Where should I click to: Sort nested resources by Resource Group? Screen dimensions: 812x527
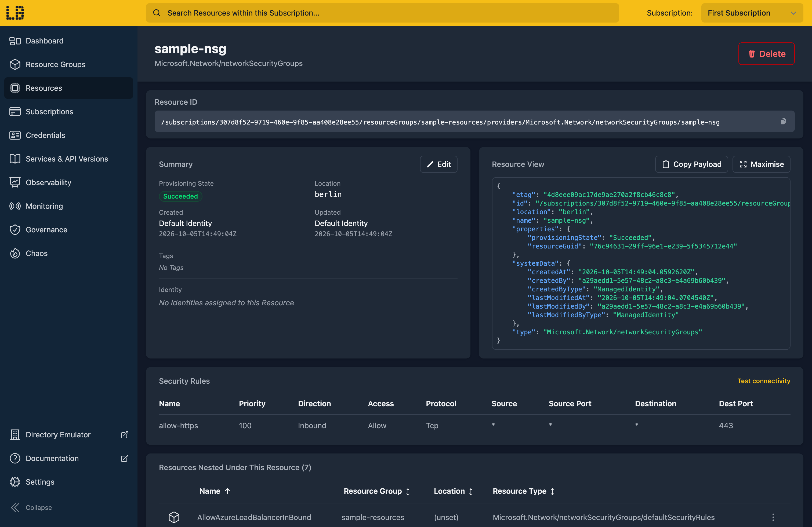[377, 491]
